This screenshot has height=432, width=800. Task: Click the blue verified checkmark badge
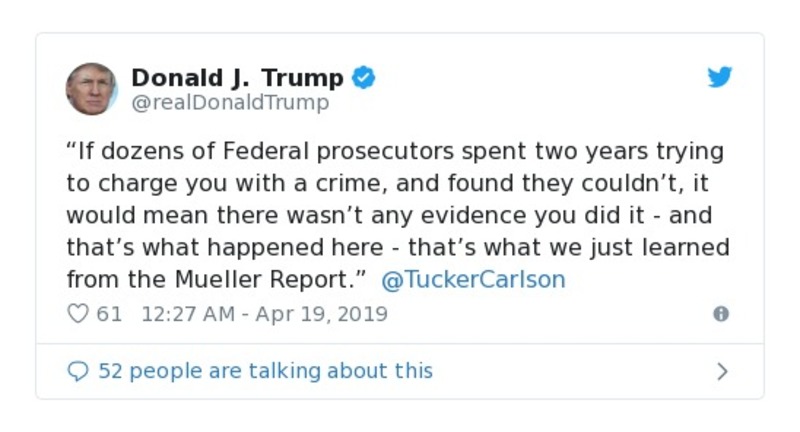coord(364,78)
